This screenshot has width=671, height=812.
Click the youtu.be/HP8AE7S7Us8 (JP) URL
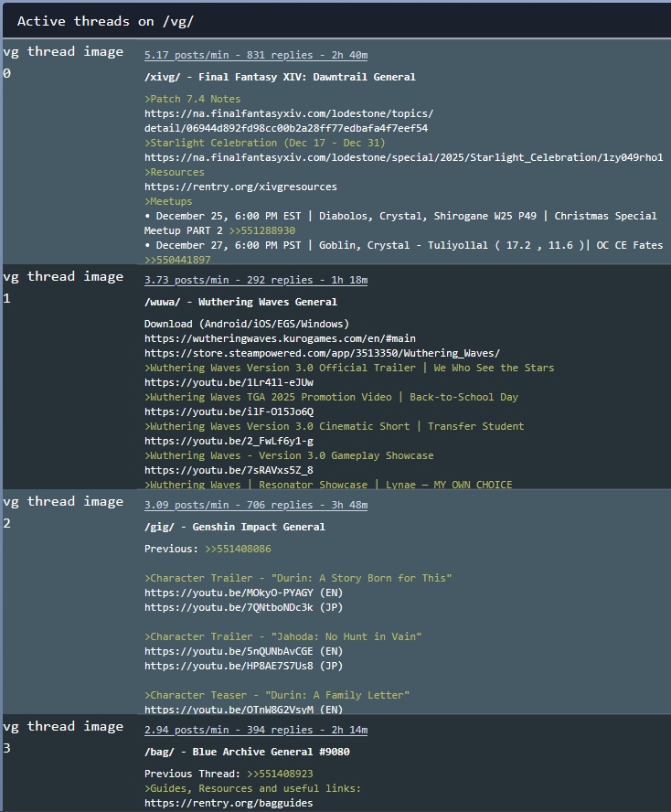(x=244, y=666)
